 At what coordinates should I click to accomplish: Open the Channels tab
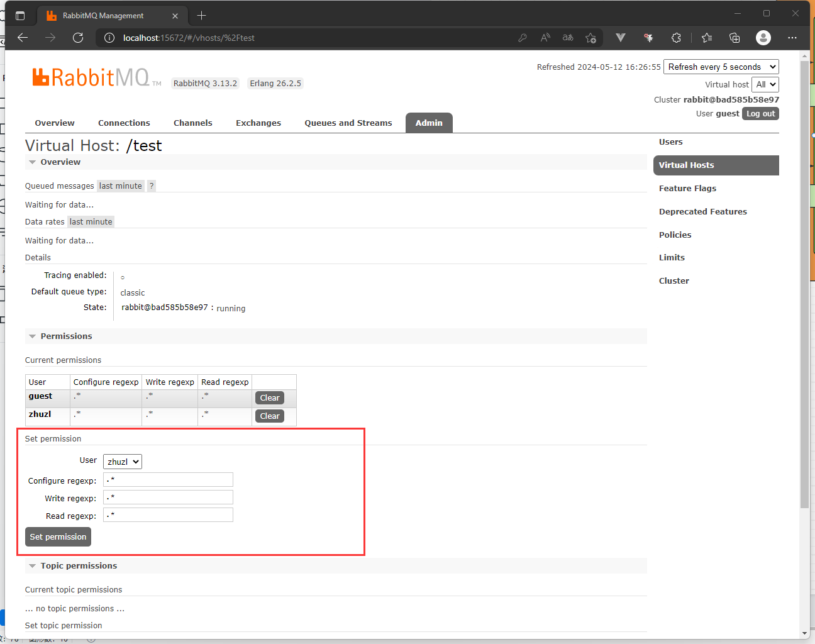tap(193, 123)
